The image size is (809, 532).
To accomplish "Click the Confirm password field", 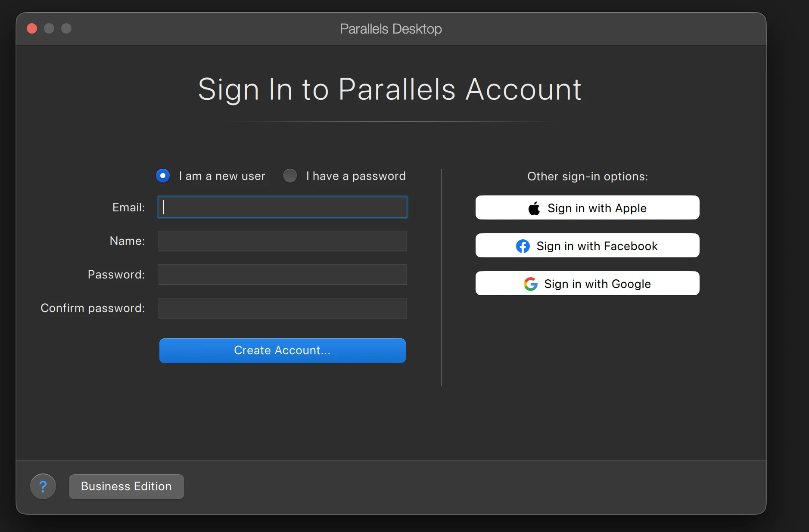I will pyautogui.click(x=283, y=308).
